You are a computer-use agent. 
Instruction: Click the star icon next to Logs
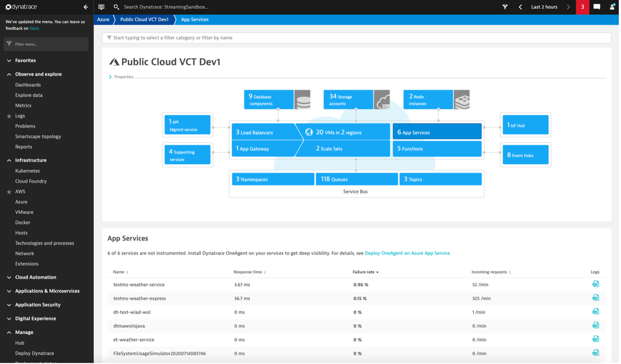click(x=9, y=116)
